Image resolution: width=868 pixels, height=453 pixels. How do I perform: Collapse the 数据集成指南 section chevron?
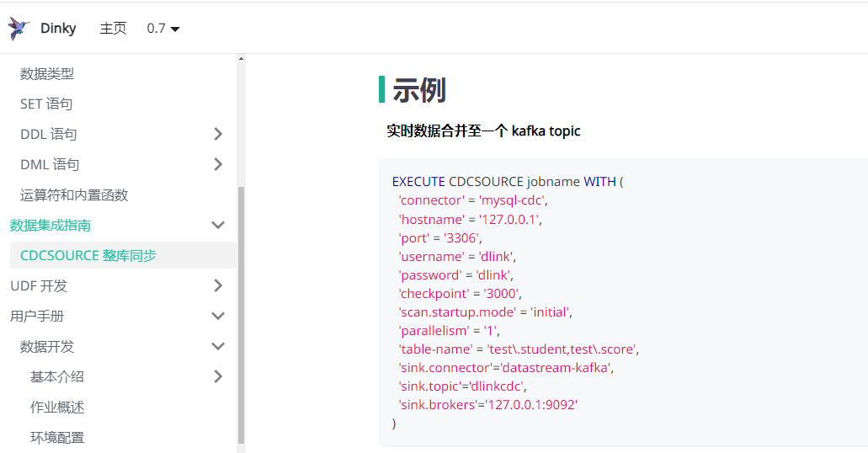tap(218, 225)
